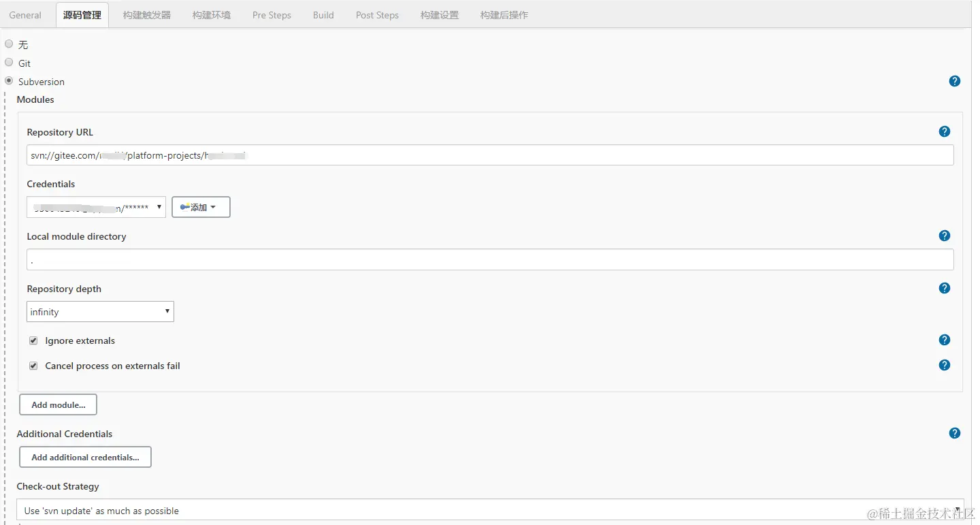Open the Repository depth infinity dropdown
Viewport: 980px width, 525px height.
(100, 312)
